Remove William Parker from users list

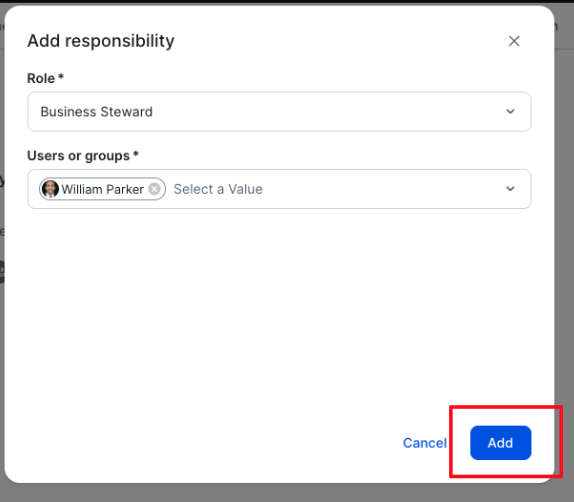154,189
